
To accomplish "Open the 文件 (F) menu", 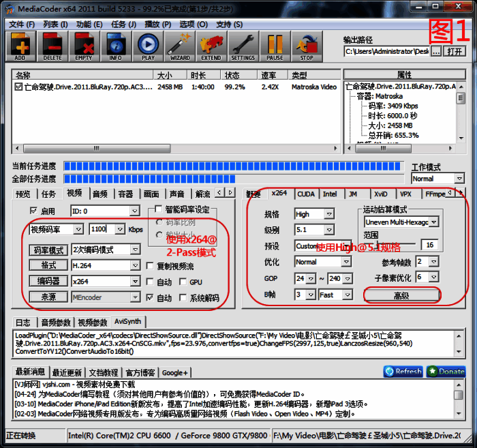I will tap(21, 25).
